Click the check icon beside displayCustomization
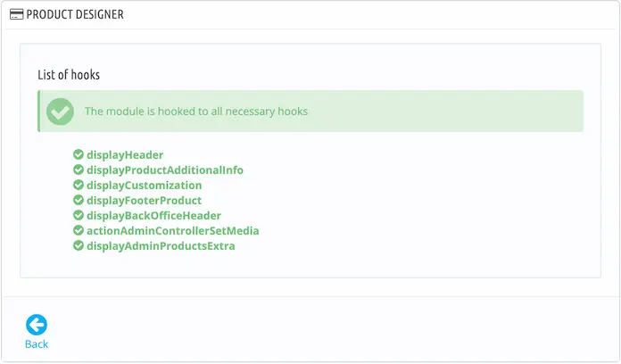This screenshot has width=621, height=364. [79, 185]
